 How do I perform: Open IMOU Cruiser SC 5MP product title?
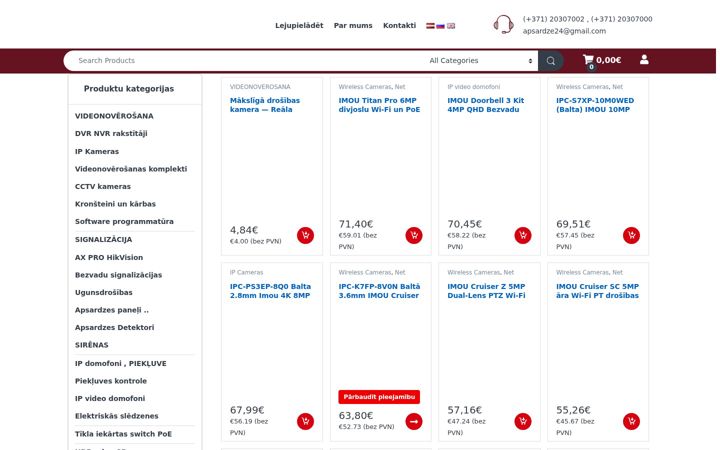pos(597,291)
